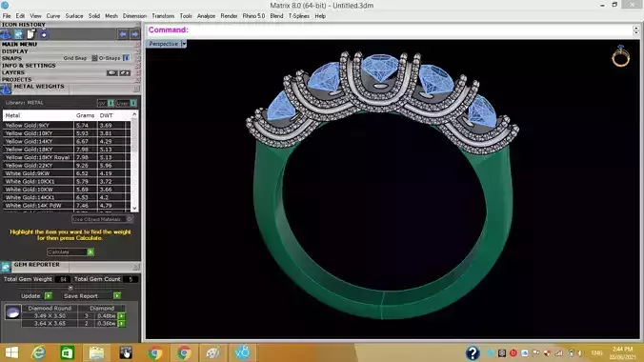Open the Mesh menu

111,16
